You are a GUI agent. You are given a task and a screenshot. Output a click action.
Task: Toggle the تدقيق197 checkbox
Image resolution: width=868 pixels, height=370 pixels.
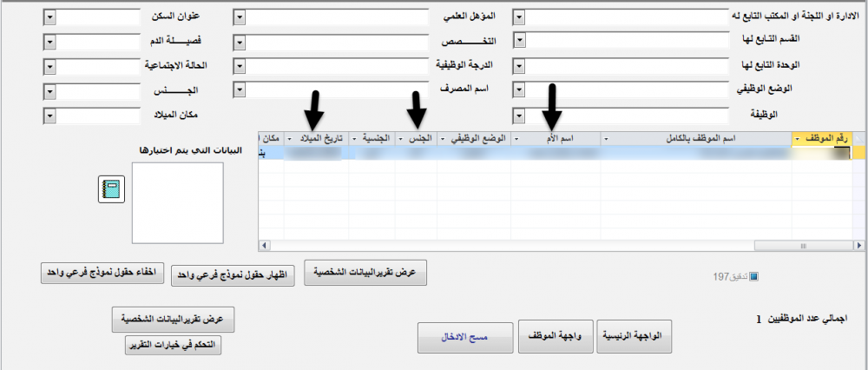point(753,276)
